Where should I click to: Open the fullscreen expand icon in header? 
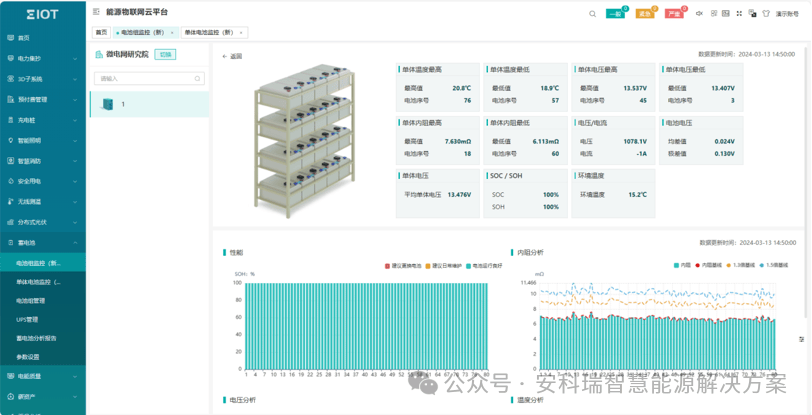point(739,13)
